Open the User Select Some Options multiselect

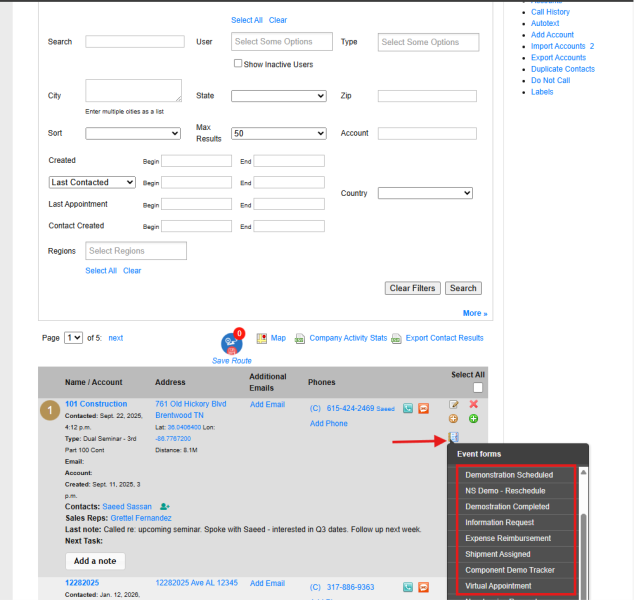point(282,42)
